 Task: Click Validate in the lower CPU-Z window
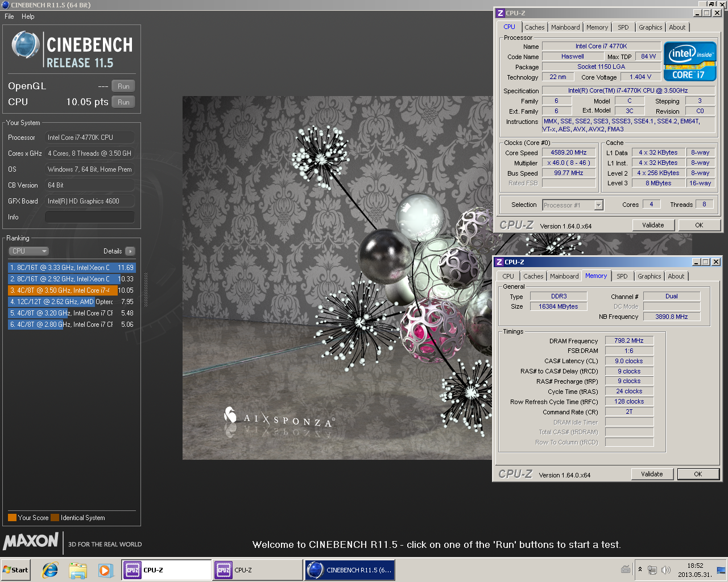point(652,474)
